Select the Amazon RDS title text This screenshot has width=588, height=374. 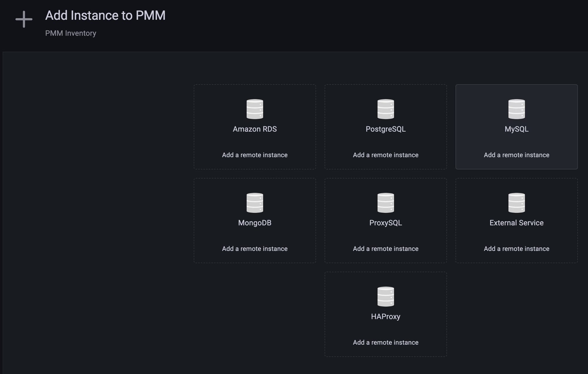tap(255, 129)
